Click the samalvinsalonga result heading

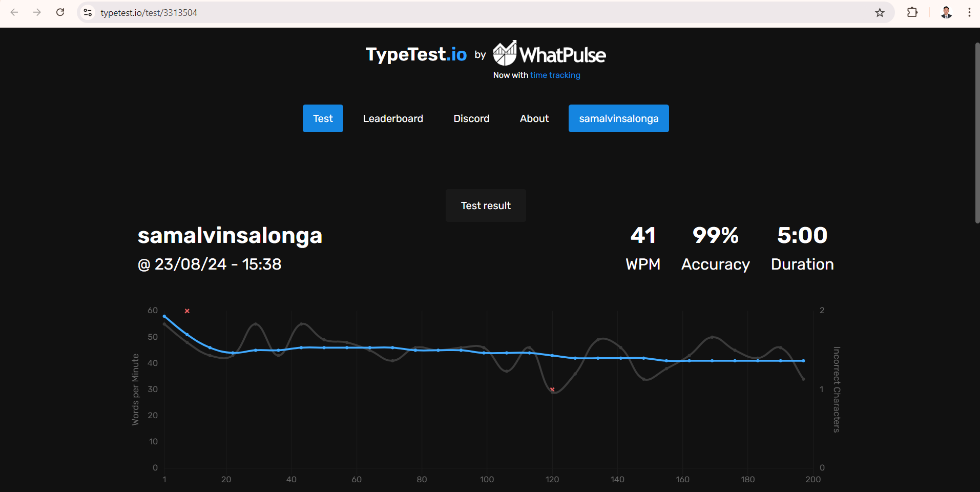(x=230, y=236)
